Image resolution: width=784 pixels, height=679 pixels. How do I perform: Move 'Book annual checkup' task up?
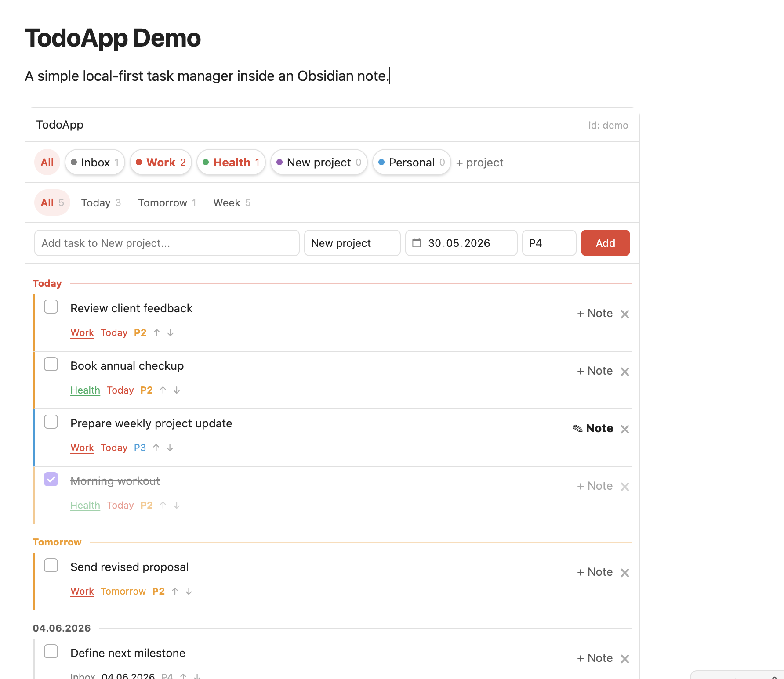(163, 390)
